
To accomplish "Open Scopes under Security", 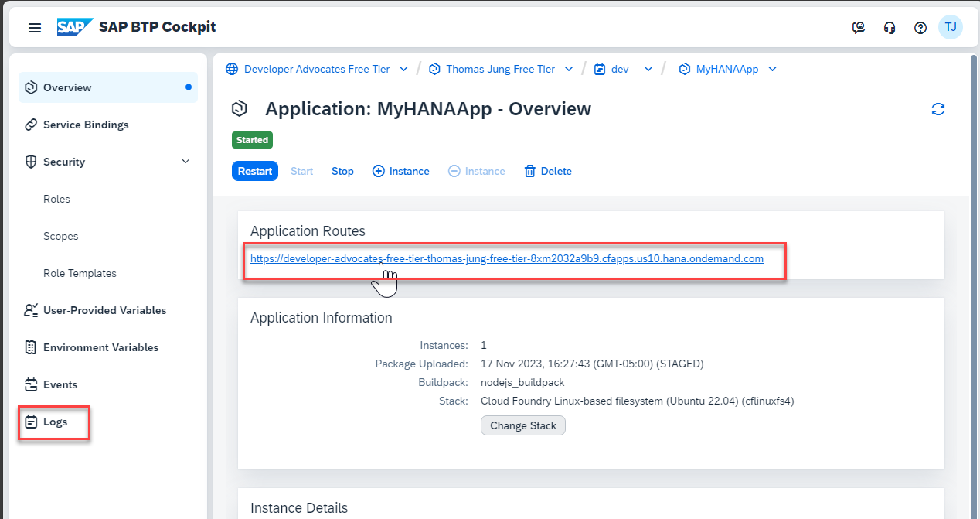I will point(60,236).
